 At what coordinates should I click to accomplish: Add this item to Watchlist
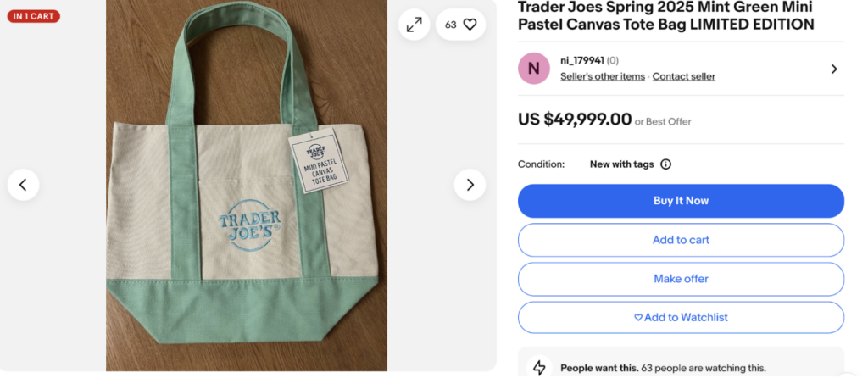click(681, 318)
